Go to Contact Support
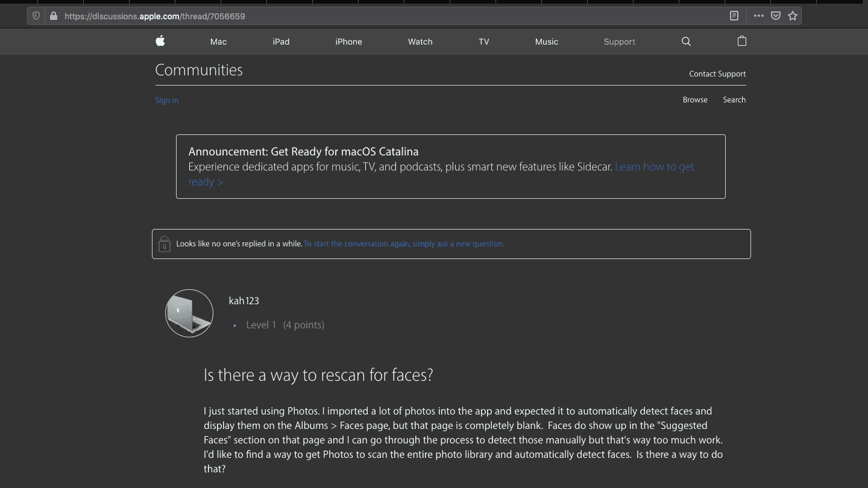This screenshot has height=488, width=868. pyautogui.click(x=717, y=74)
